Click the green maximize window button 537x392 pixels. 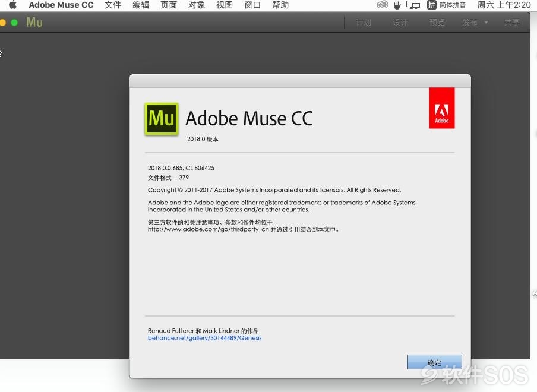(14, 23)
